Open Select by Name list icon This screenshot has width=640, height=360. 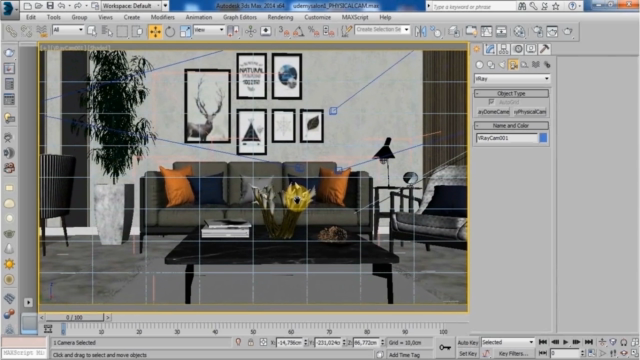click(x=107, y=31)
